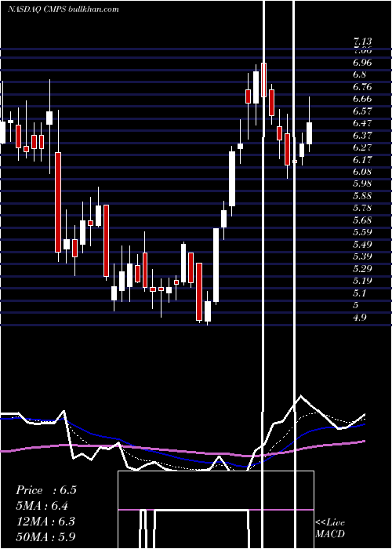This screenshot has width=392, height=549.
Task: Select the '<<Live MACD' label
Action: point(330,528)
